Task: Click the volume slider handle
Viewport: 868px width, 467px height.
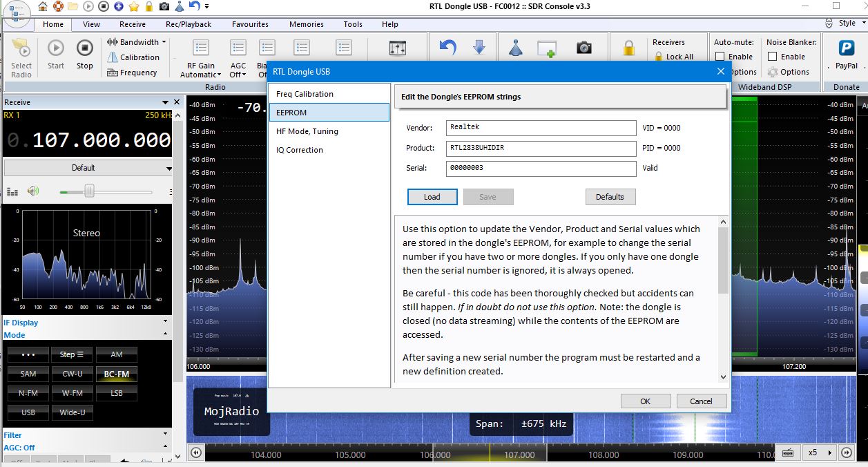Action: (89, 191)
